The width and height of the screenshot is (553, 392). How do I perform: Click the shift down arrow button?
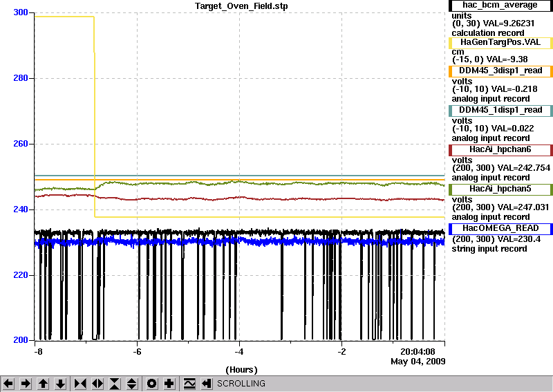pyautogui.click(x=61, y=384)
